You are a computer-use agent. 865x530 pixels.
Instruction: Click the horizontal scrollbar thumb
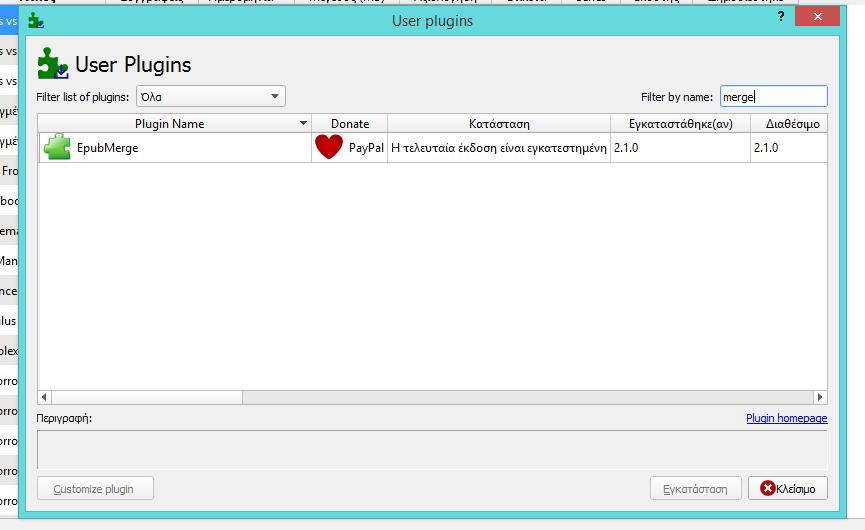point(147,397)
